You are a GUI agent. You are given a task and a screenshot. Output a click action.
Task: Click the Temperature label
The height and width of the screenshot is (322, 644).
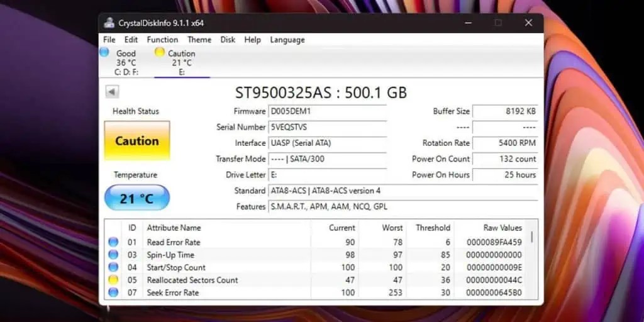(x=136, y=175)
